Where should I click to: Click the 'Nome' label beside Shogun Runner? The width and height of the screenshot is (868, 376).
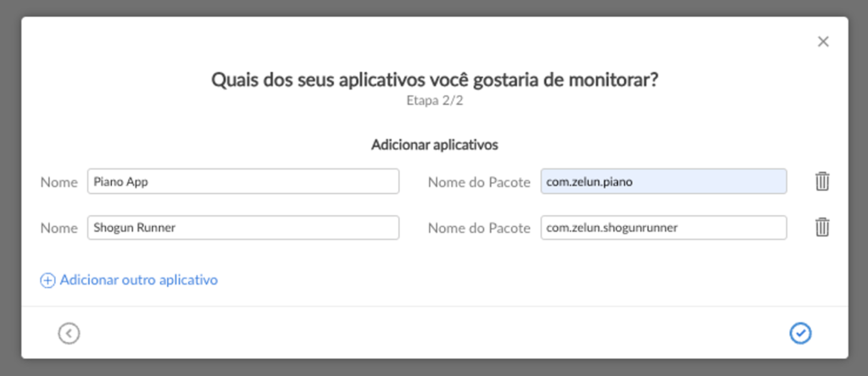[58, 227]
